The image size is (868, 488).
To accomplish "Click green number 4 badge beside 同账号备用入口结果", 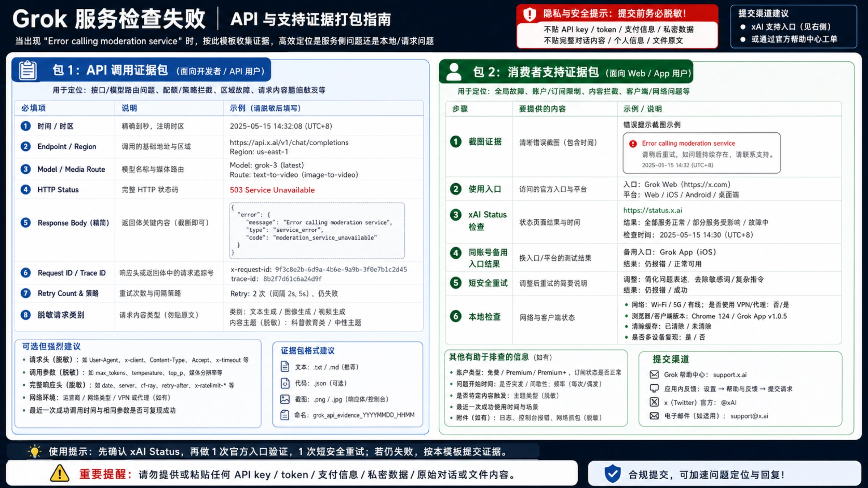I will [x=456, y=253].
